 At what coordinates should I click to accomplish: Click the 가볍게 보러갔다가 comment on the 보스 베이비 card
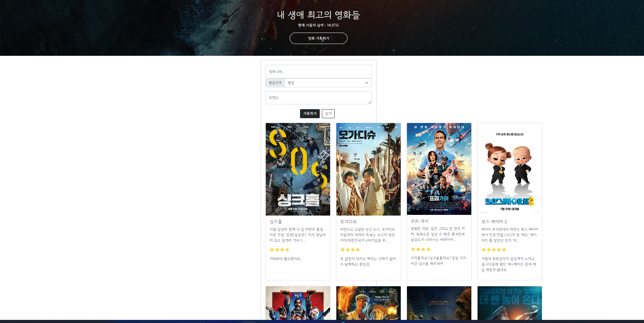pyautogui.click(x=509, y=264)
